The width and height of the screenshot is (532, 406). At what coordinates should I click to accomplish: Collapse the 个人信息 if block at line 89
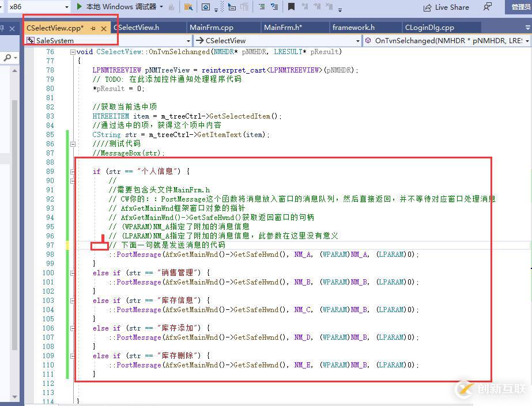(73, 172)
